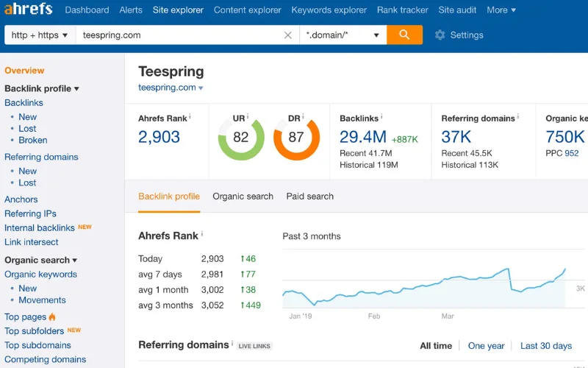588x368 pixels.
Task: Click the LIVE LINKS badge
Action: pyautogui.click(x=254, y=346)
